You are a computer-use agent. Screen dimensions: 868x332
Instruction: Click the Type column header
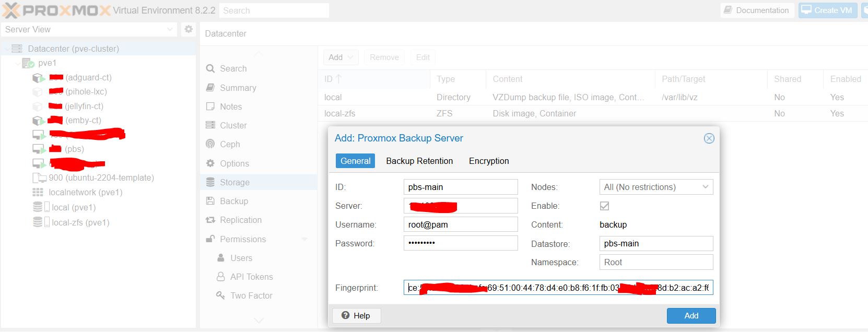coord(458,79)
